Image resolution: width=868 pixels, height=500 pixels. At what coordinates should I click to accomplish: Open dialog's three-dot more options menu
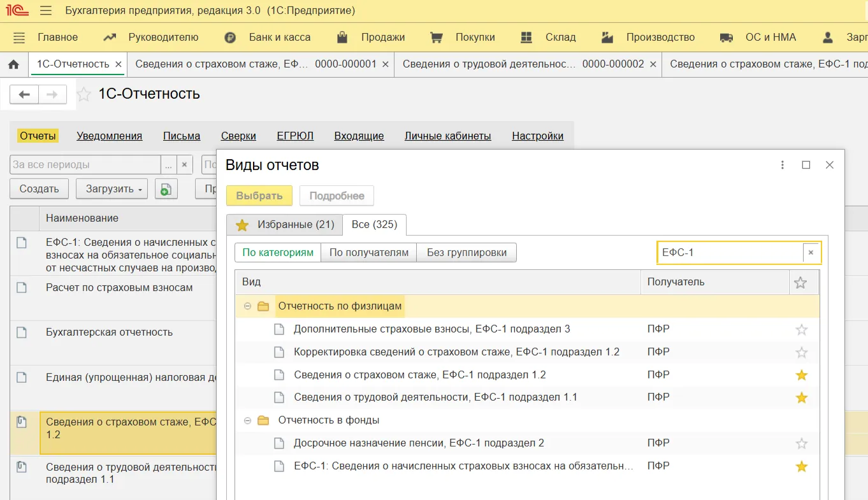782,165
